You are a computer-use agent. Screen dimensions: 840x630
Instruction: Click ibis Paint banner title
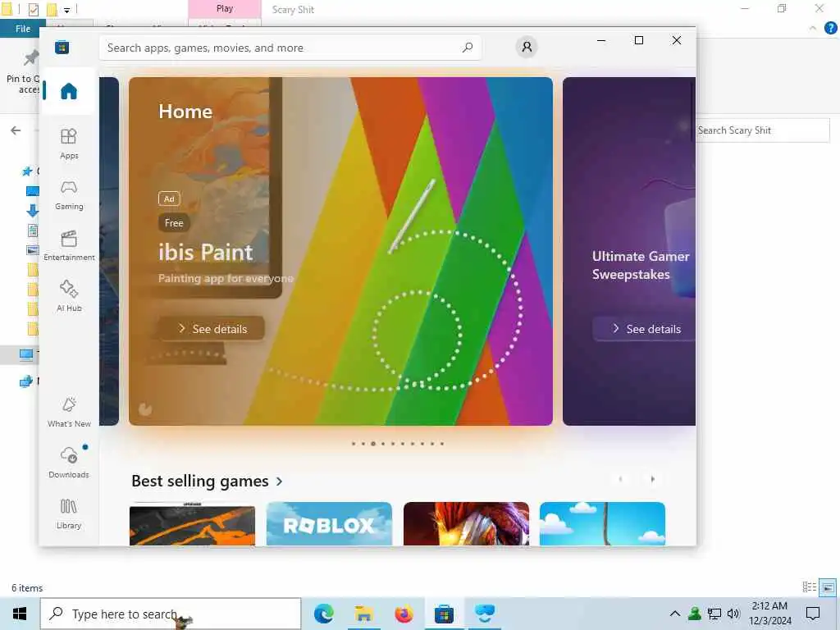click(205, 253)
